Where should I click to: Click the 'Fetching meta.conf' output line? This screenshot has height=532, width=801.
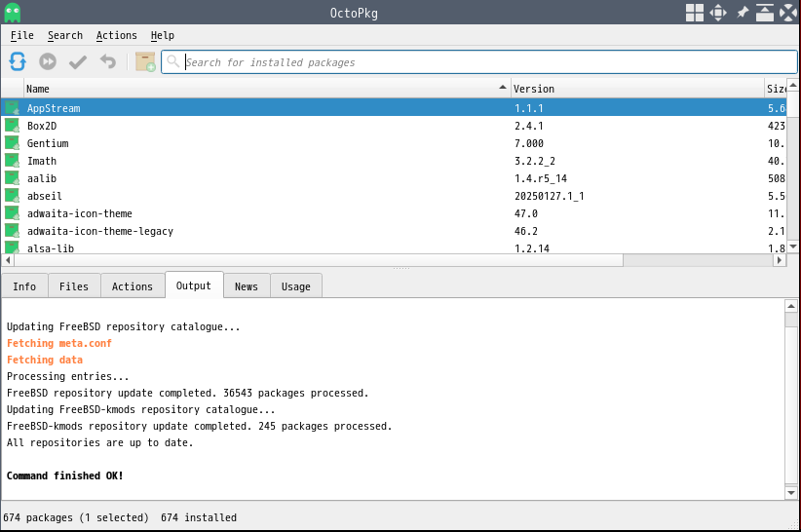[59, 343]
